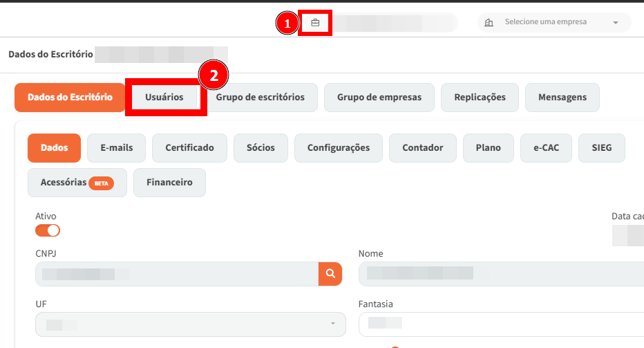
Task: Click the building icon beside company selector
Action: tap(489, 22)
